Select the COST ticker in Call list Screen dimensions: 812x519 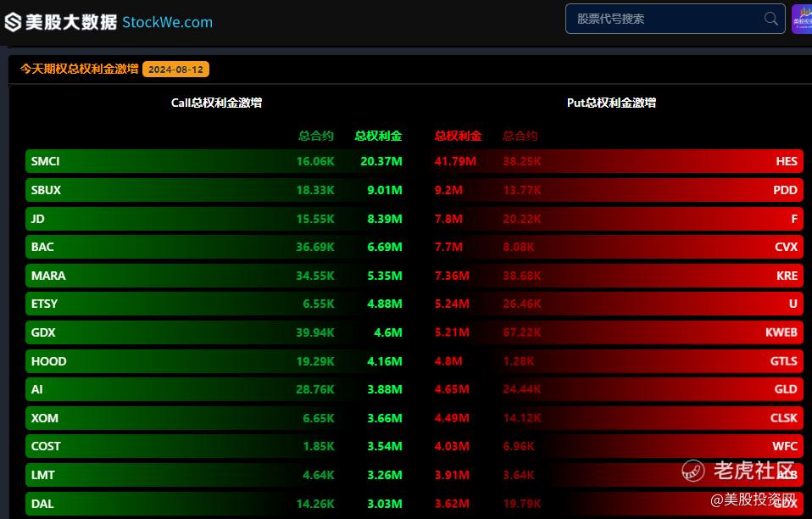[x=46, y=446]
